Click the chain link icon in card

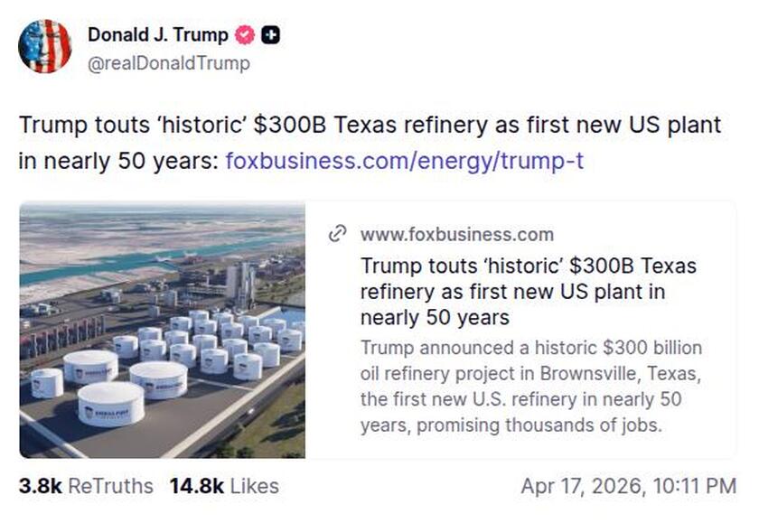(338, 235)
